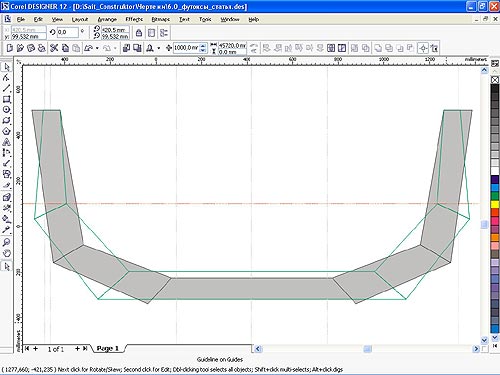Click the New document icon

point(10,48)
